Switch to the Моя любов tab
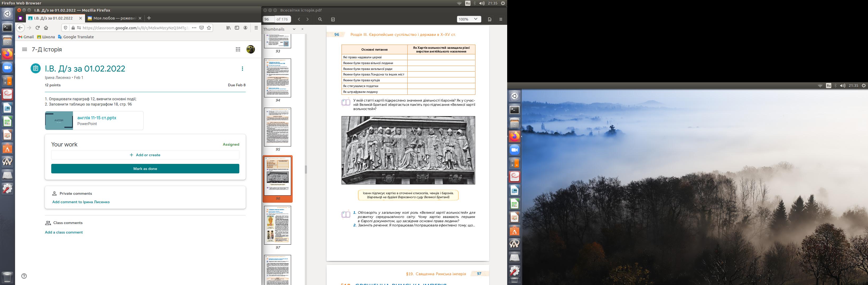 pyautogui.click(x=114, y=18)
